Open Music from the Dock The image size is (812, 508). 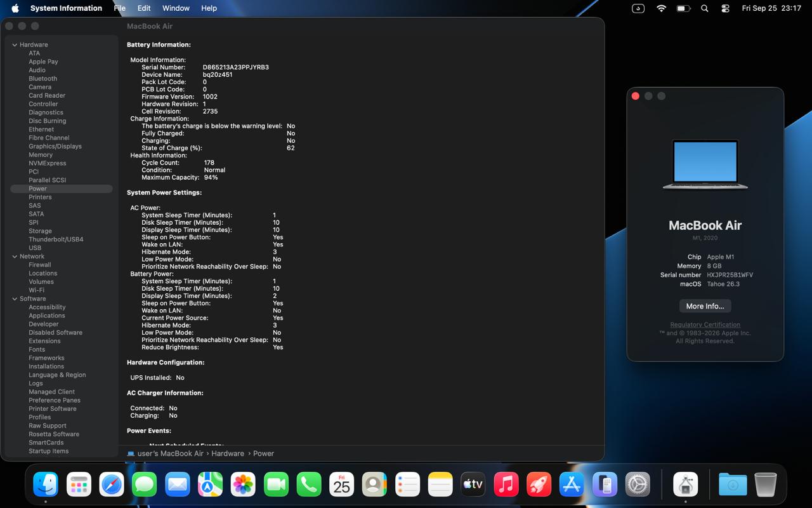[506, 485]
